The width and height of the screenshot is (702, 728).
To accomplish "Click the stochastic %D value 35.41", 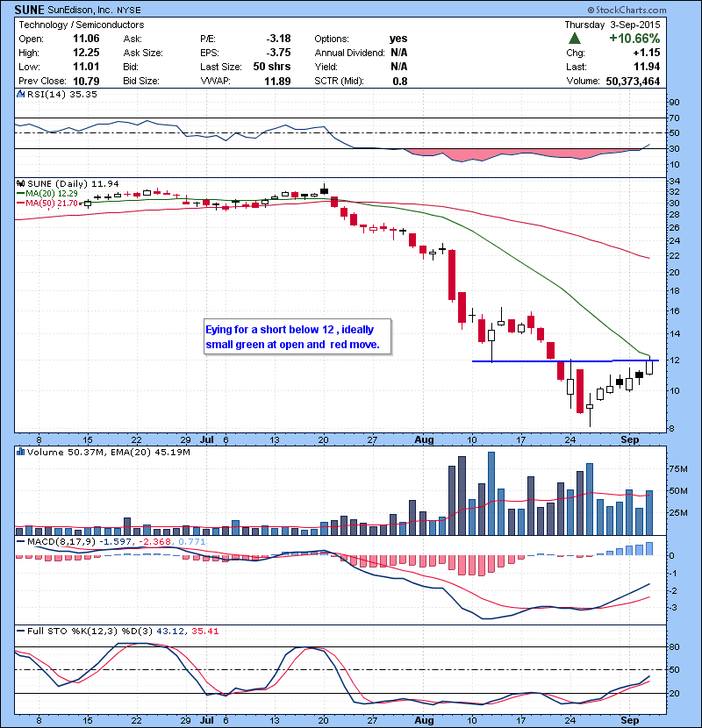I will coord(204,631).
